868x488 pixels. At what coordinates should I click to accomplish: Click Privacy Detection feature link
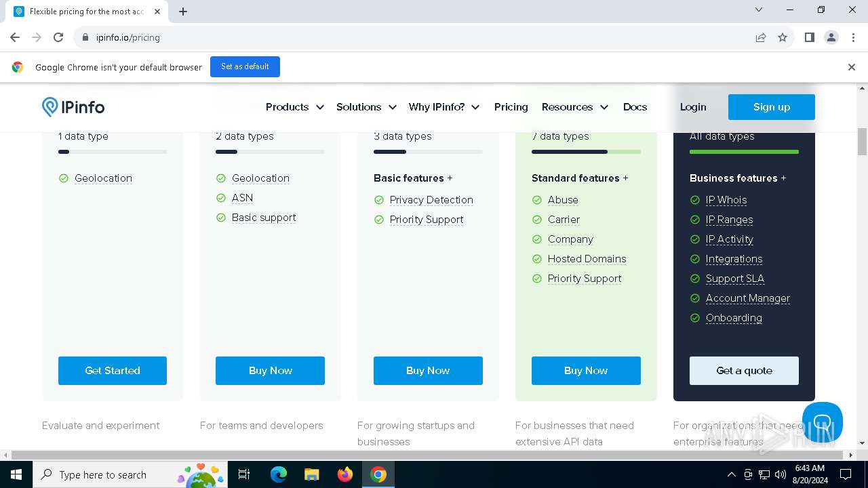pos(431,200)
